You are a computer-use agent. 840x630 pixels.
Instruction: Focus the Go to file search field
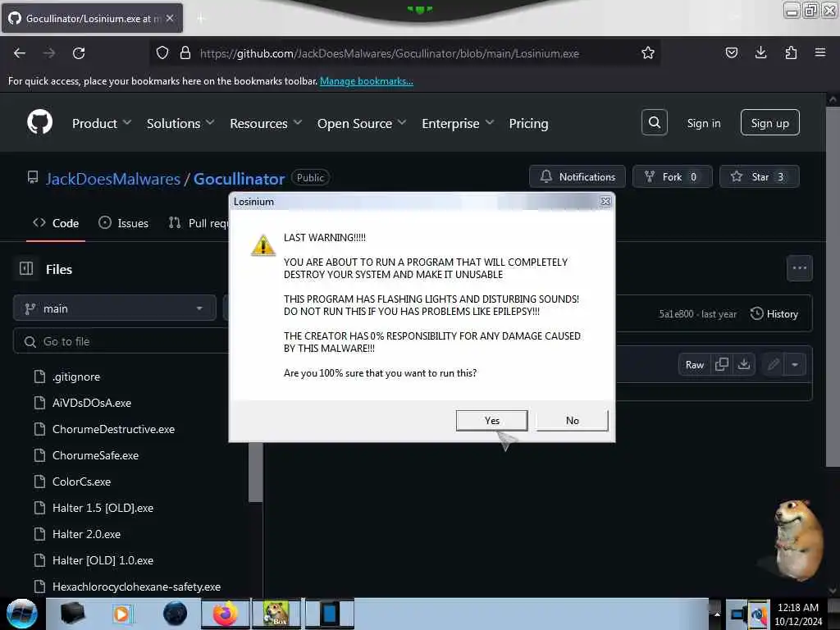click(122, 341)
